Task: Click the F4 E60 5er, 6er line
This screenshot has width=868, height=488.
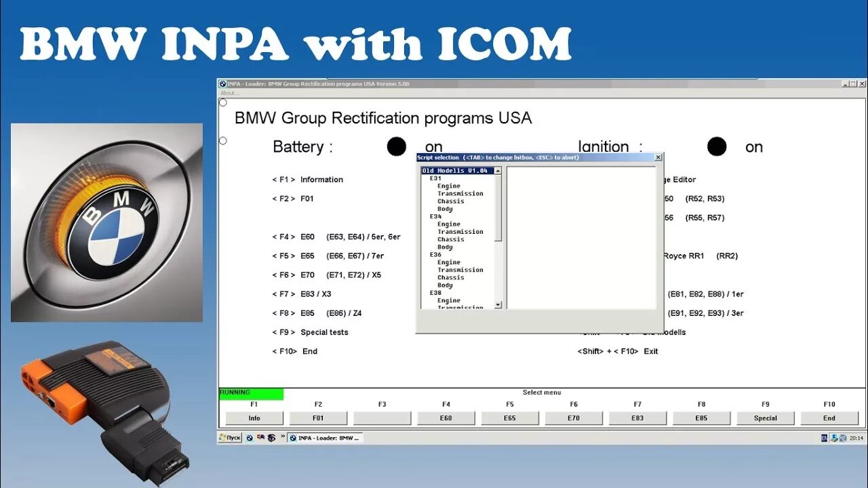Action: click(336, 237)
